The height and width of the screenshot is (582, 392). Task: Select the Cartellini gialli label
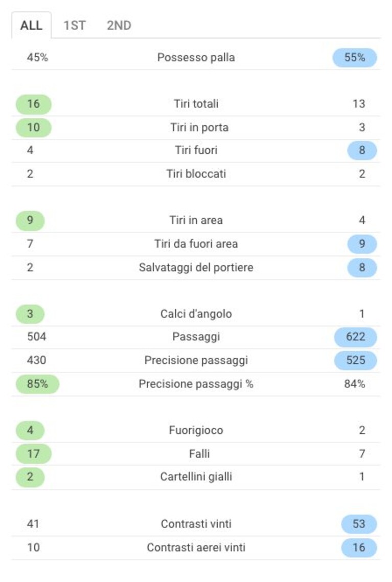tap(196, 477)
